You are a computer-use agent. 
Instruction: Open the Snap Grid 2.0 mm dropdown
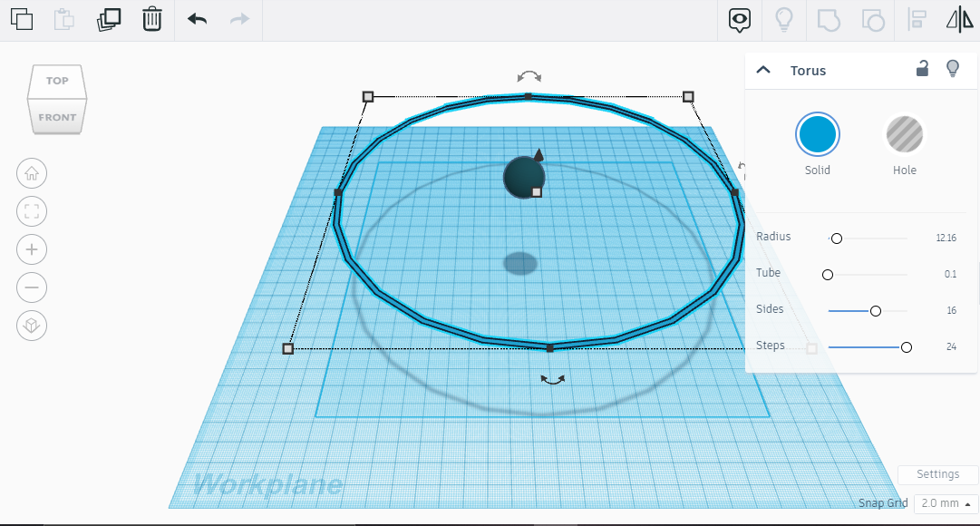coord(946,503)
